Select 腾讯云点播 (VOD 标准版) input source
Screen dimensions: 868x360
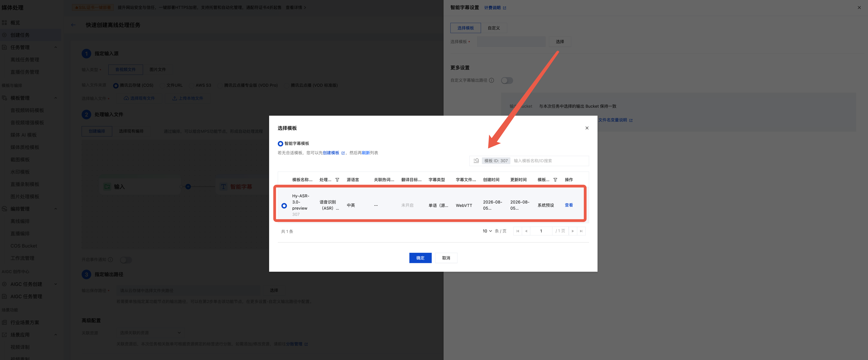pos(287,86)
